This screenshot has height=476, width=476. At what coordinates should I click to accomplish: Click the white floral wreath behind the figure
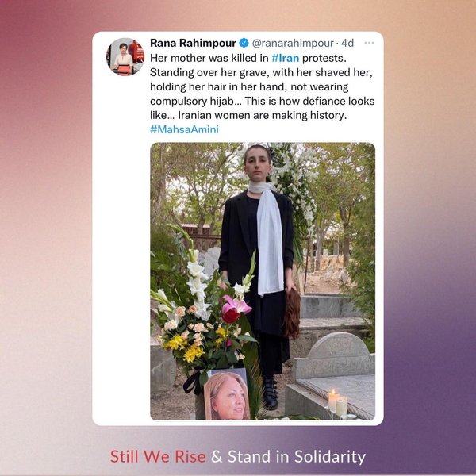point(294,188)
